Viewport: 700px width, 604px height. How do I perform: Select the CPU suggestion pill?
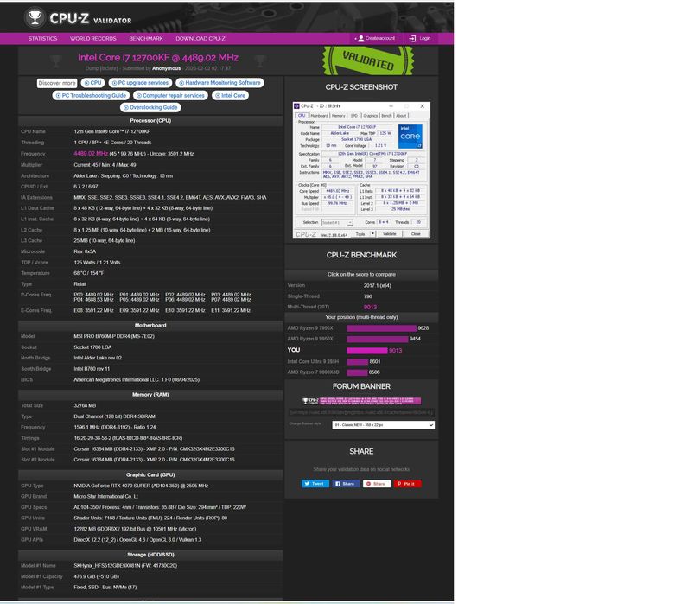click(x=92, y=83)
